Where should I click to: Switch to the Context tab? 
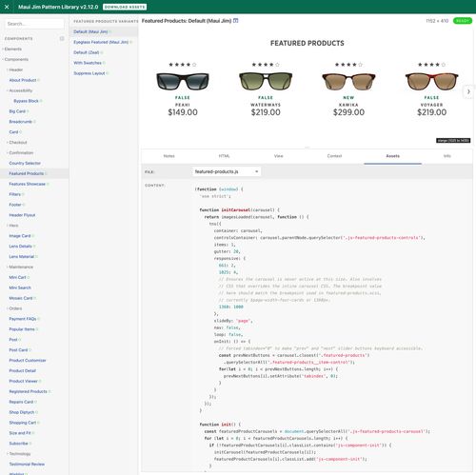pos(334,156)
